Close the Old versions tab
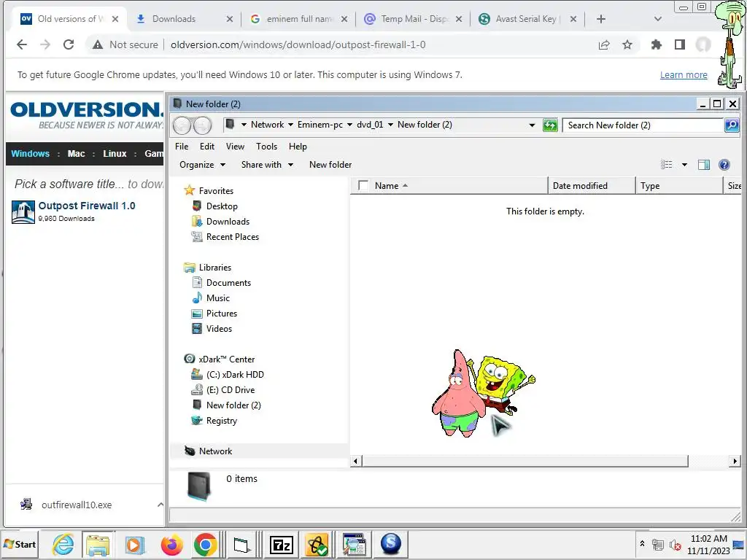 point(115,19)
